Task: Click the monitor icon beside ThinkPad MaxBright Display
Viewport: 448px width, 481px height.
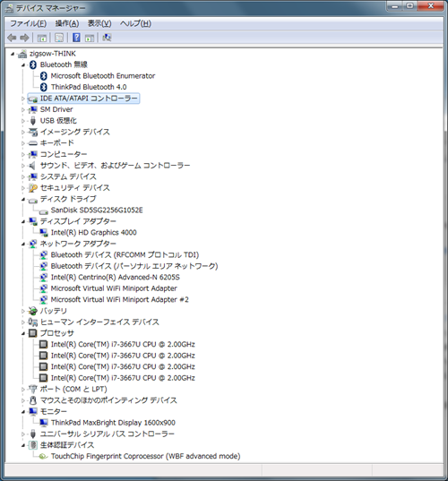Action: pyautogui.click(x=44, y=423)
